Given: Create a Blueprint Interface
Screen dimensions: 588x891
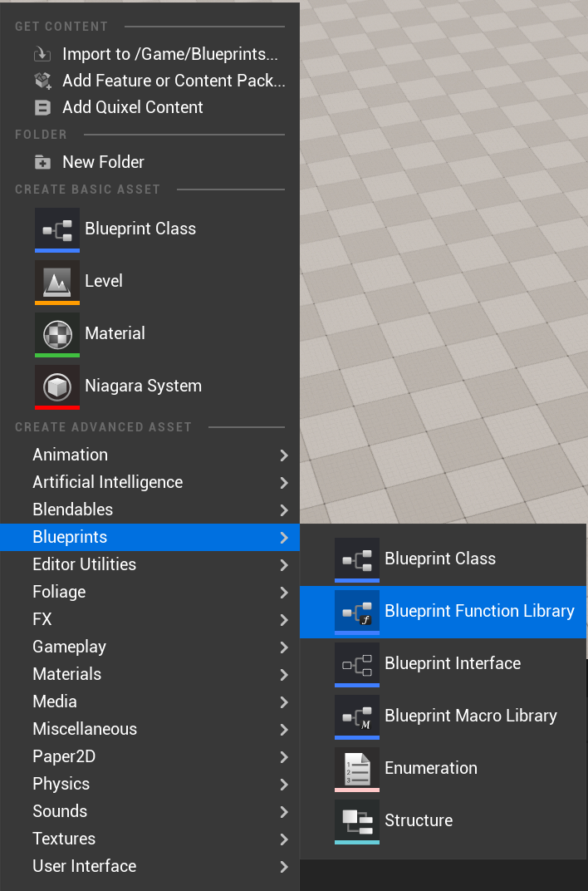Looking at the screenshot, I should click(x=443, y=664).
